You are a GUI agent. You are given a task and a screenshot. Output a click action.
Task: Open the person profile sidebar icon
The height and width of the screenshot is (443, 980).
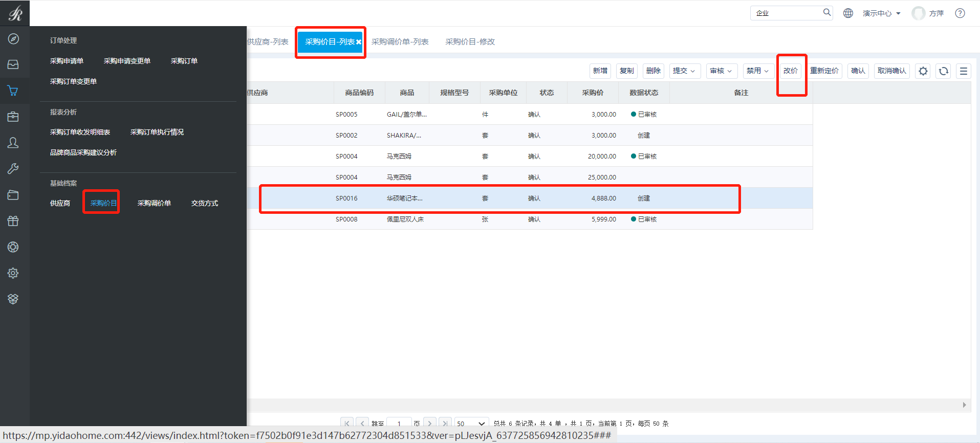coord(13,143)
